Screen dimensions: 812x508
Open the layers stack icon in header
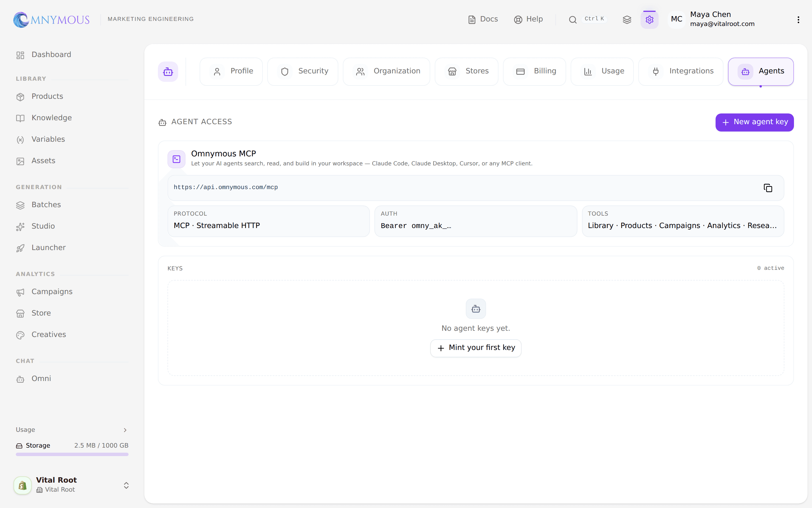627,20
